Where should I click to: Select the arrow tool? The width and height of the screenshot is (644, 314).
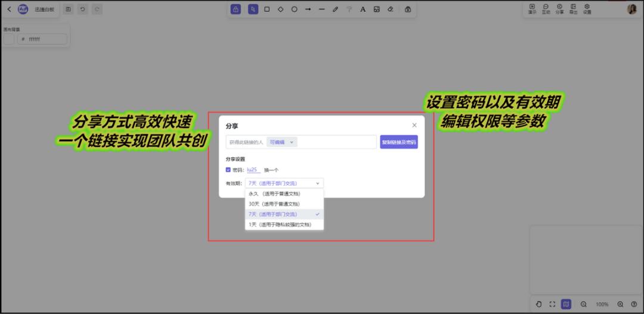[x=308, y=9]
